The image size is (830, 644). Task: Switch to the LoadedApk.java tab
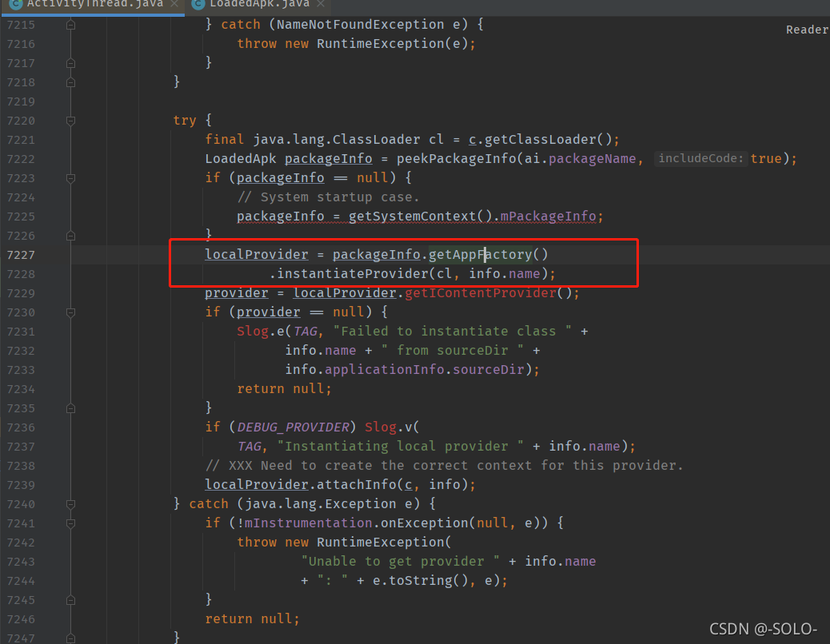[x=259, y=4]
